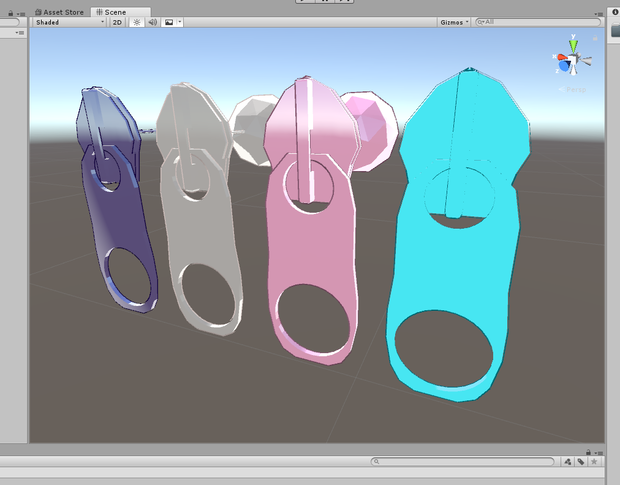Click the scene search field
This screenshot has width=620, height=485.
coord(538,22)
